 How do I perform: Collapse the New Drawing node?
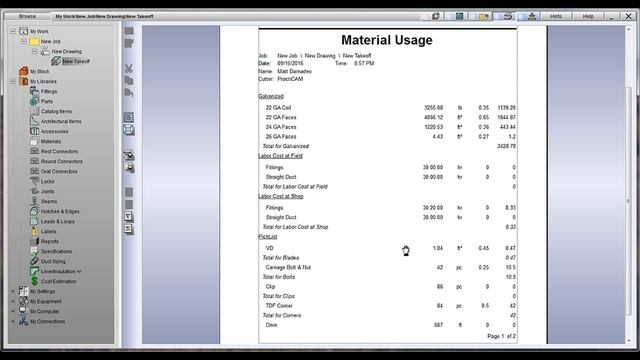(35, 51)
